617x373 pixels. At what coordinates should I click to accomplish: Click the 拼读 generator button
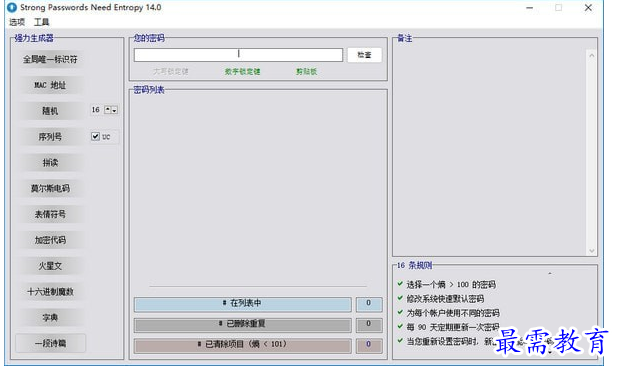pyautogui.click(x=50, y=162)
